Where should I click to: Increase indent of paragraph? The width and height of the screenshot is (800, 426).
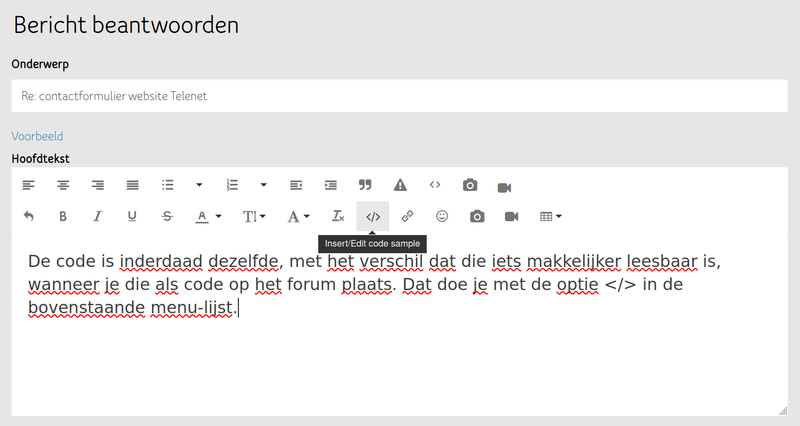(x=331, y=185)
